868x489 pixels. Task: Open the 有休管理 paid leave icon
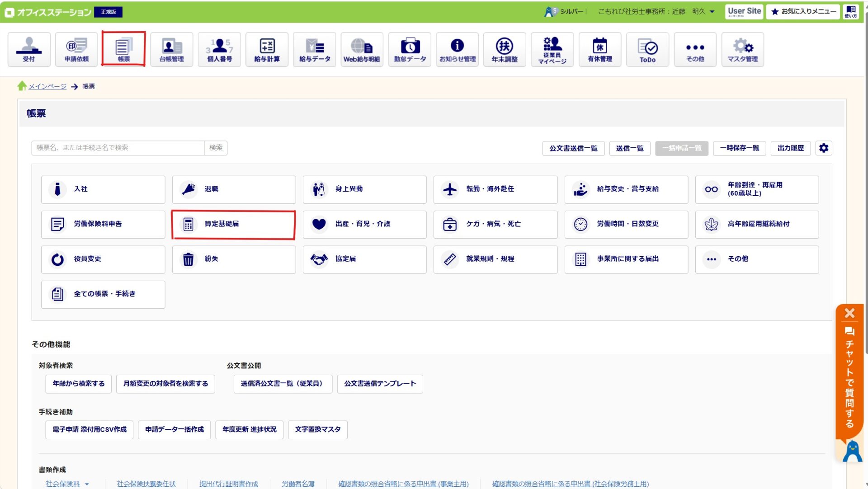coord(600,50)
